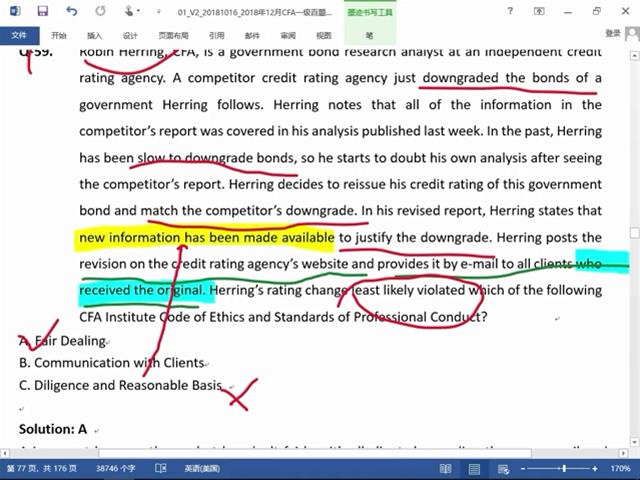Click the Word application icon in title bar
The height and width of the screenshot is (480, 640).
tap(13, 12)
